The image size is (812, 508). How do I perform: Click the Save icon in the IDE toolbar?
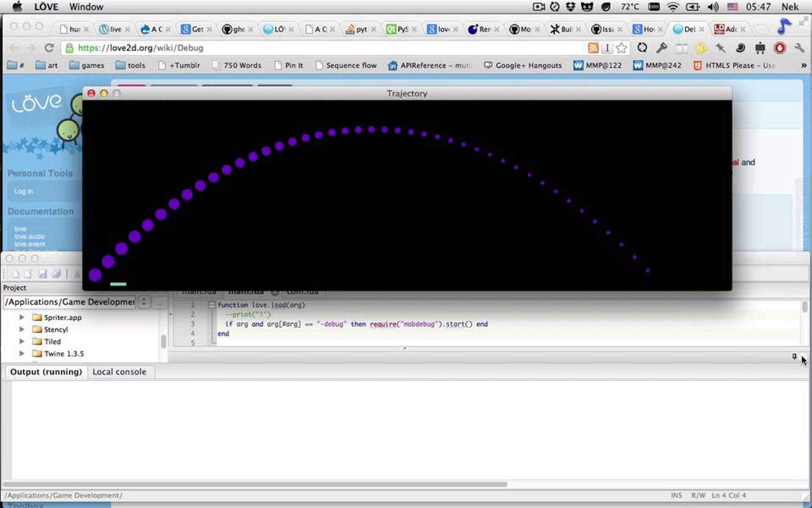(43, 274)
